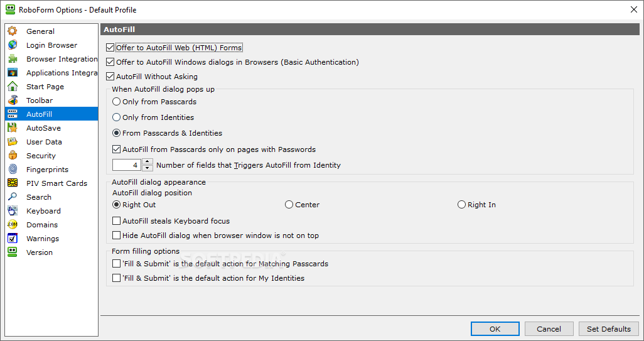
Task: Switch to Browser Integration settings
Action: (51, 59)
